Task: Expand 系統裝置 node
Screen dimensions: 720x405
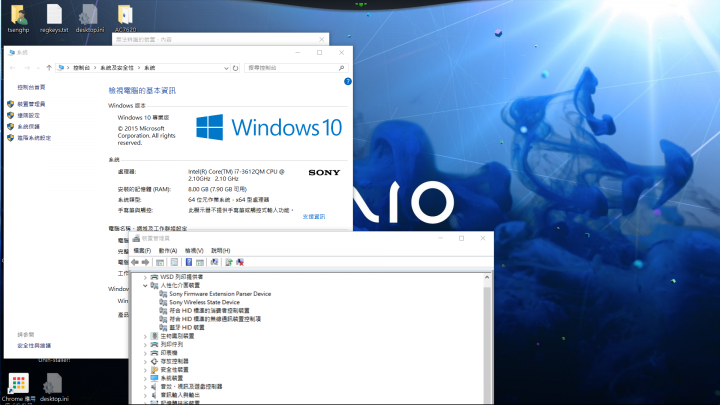Action: point(145,378)
